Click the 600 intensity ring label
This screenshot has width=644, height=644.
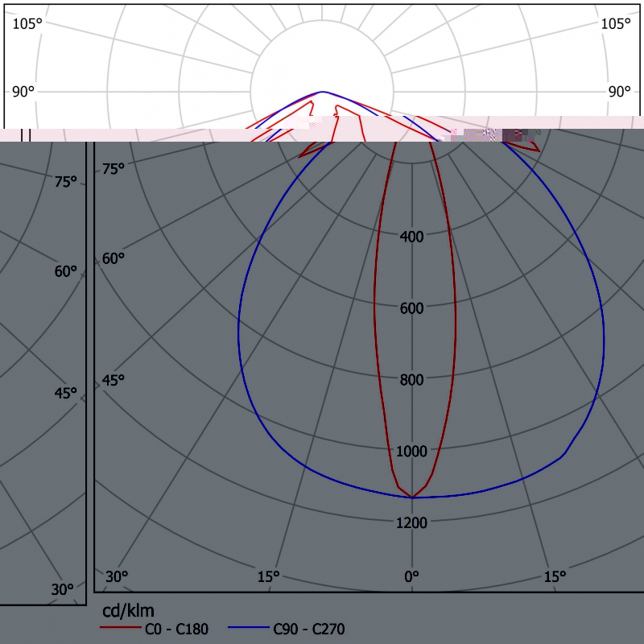click(411, 308)
